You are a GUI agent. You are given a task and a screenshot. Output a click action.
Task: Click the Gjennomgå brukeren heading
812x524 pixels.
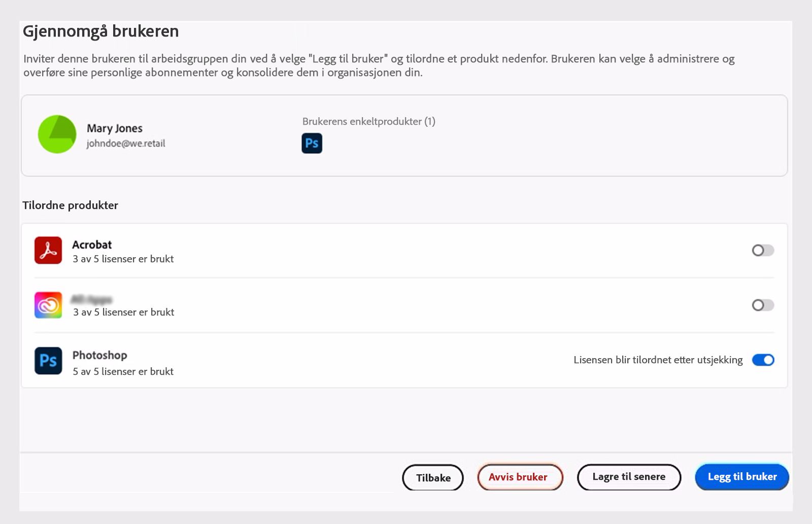(x=101, y=31)
